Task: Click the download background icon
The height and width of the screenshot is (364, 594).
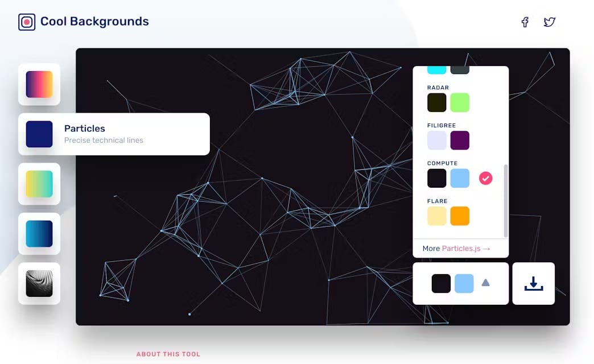Action: tap(533, 283)
